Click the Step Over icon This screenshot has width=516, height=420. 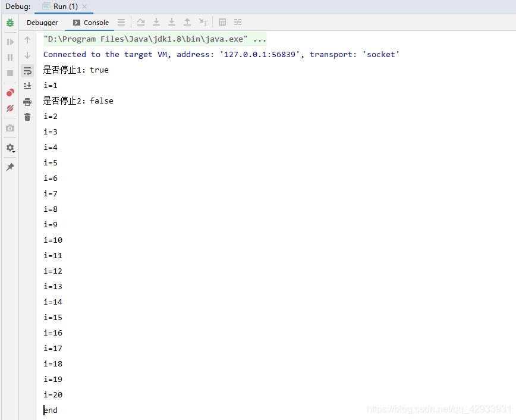(x=141, y=22)
